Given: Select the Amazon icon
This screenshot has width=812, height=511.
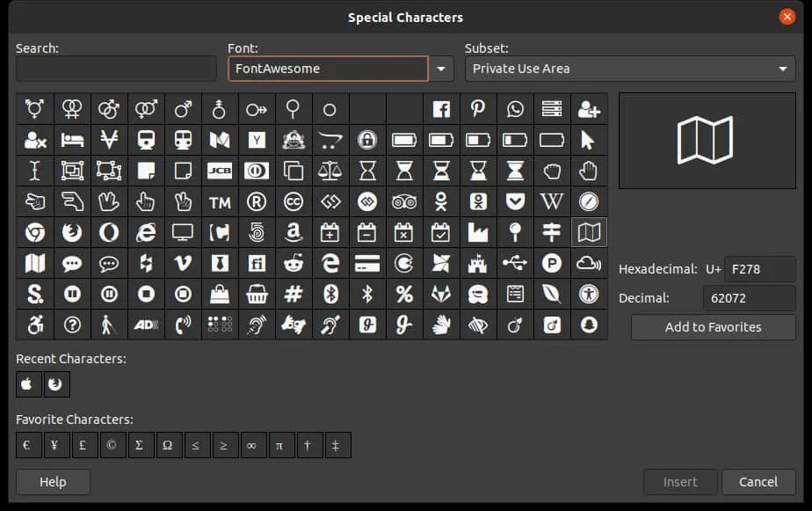Looking at the screenshot, I should (x=294, y=232).
